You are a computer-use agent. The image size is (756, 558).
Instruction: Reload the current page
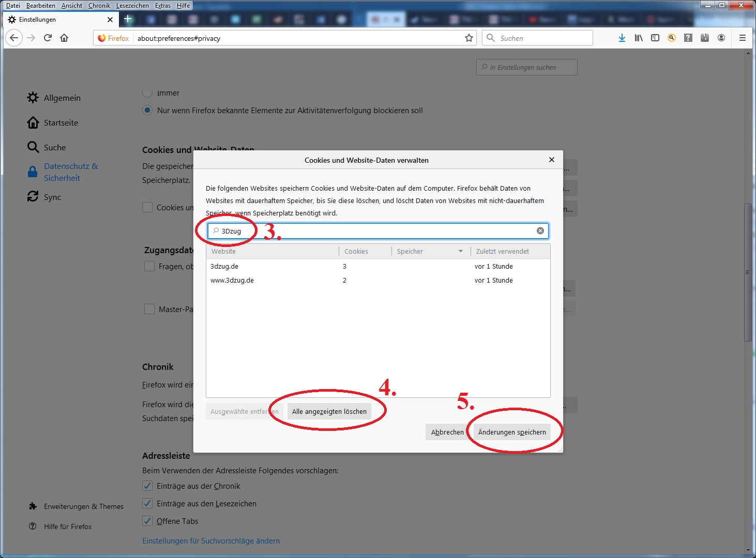tap(48, 38)
